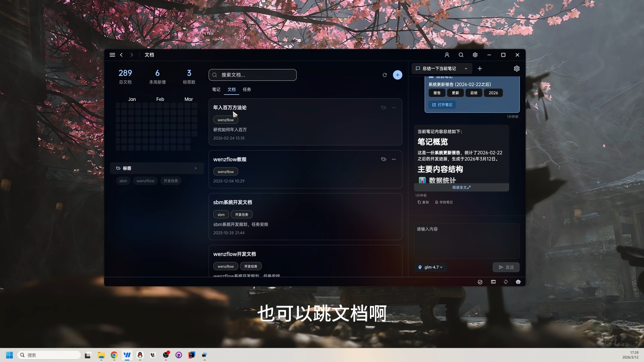The image size is (644, 362).
Task: Start a new chat with plus icon
Action: tap(480, 69)
